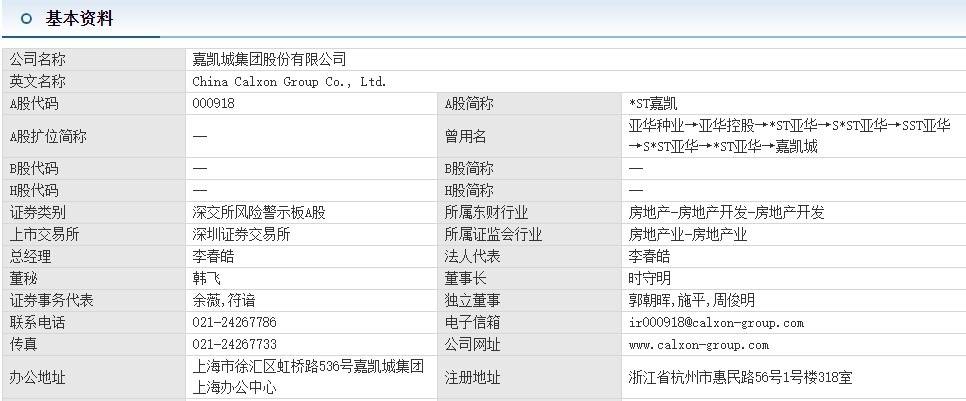Click the 英文名称 label cell
Screen dimensions: 966x401
click(x=93, y=82)
